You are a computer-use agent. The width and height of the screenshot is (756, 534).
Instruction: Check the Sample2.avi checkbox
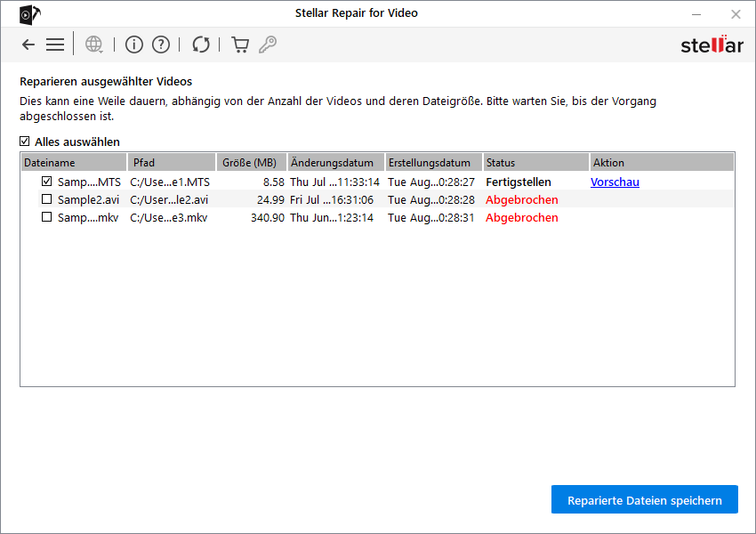[47, 199]
